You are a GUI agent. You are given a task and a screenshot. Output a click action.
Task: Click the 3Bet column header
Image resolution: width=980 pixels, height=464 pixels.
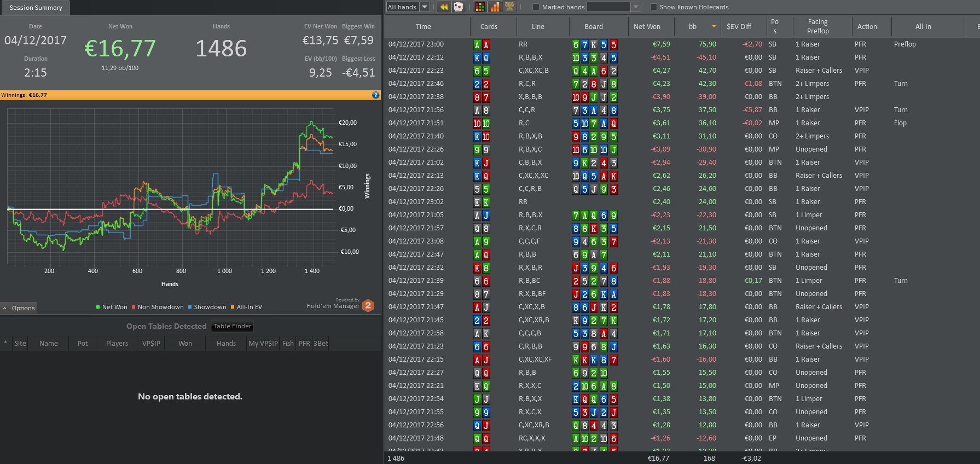coord(321,344)
